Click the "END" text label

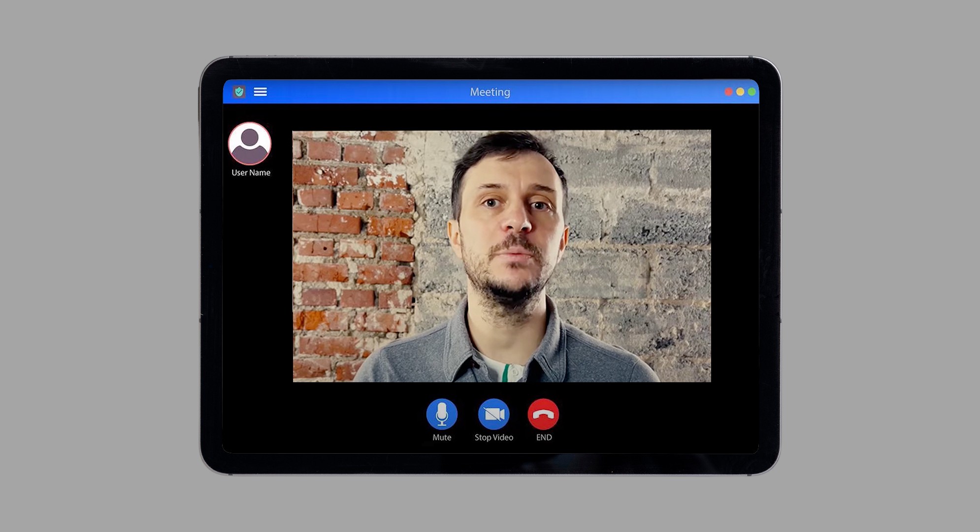click(544, 437)
